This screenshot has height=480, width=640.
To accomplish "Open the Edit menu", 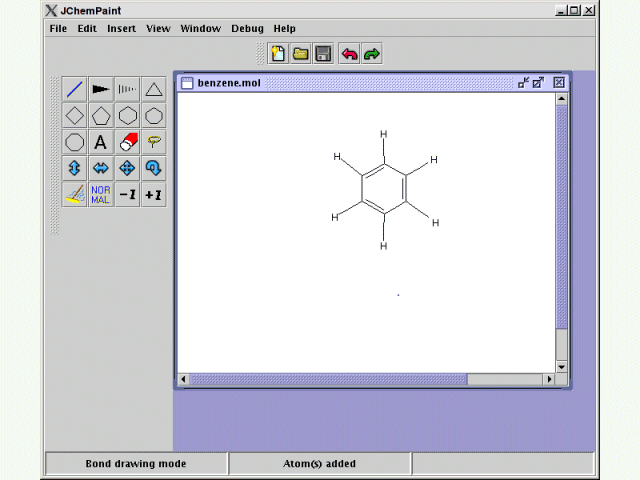I will [87, 29].
